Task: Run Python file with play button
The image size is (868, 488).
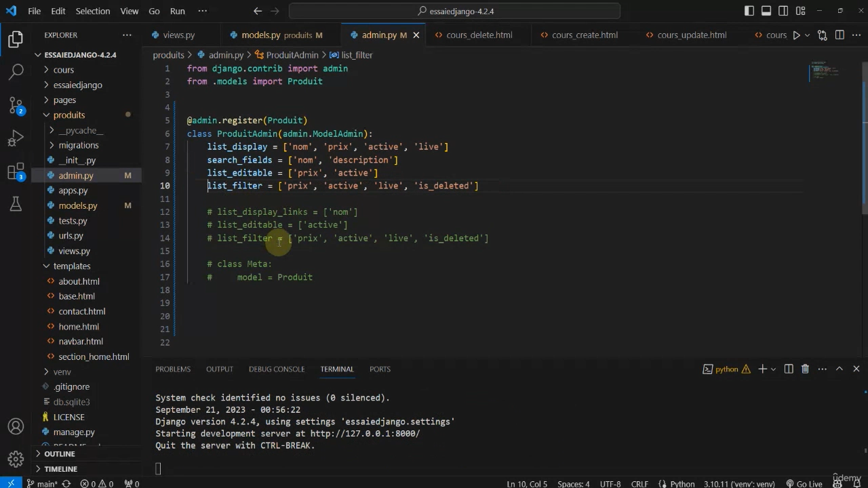Action: click(796, 35)
